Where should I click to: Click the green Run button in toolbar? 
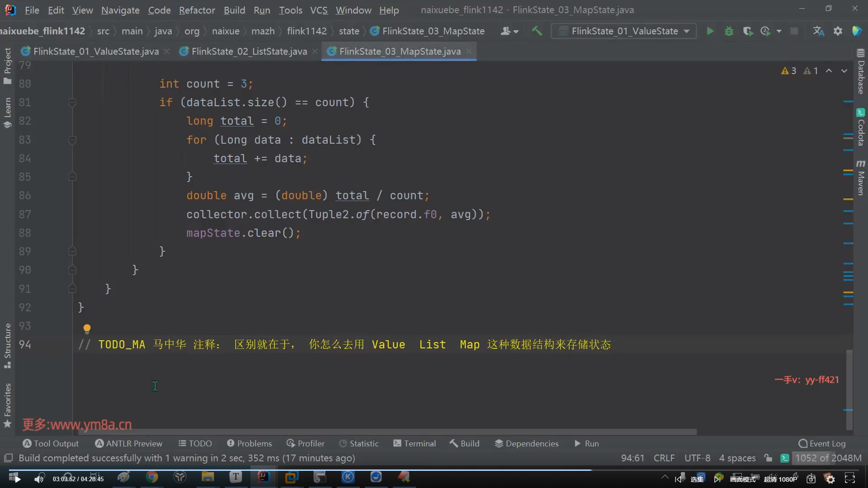click(710, 31)
